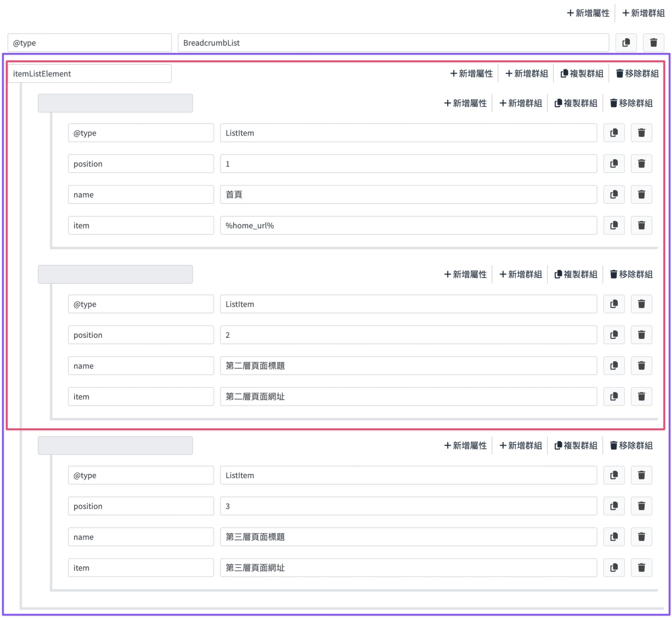Image resolution: width=672 pixels, height=620 pixels.
Task: Click 移除群組 for itemListElement
Action: pos(637,74)
